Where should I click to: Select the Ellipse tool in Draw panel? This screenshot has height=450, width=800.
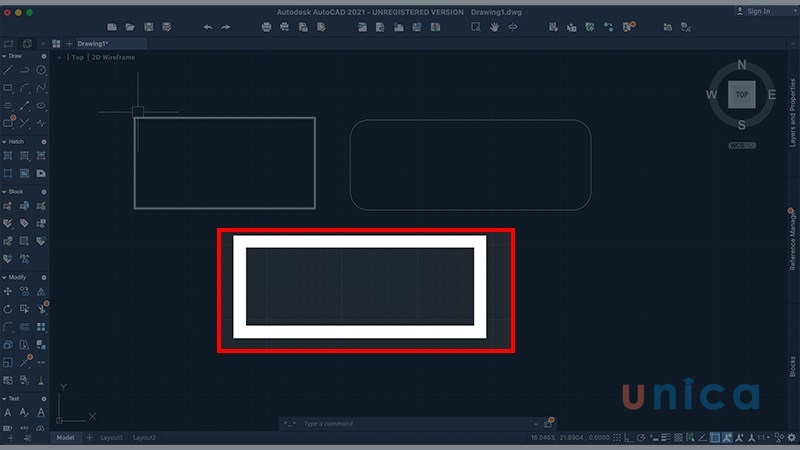click(x=41, y=106)
